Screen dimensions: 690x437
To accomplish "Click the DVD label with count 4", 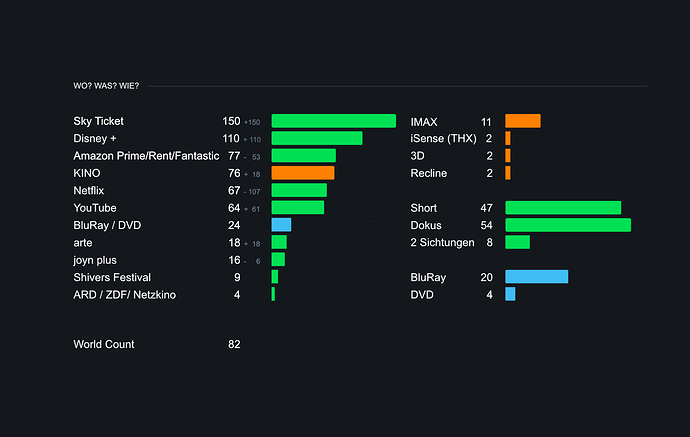I will (422, 295).
